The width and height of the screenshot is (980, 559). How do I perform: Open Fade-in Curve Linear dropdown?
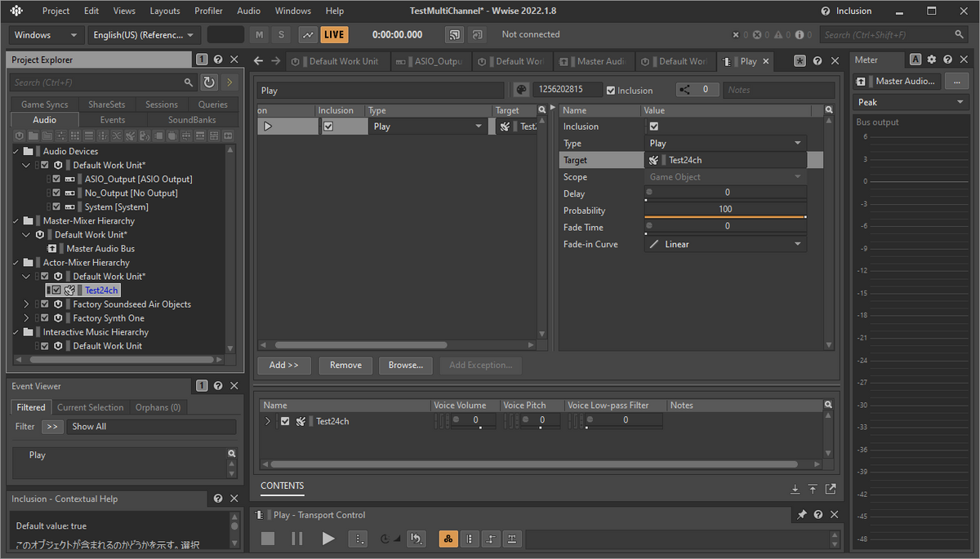click(x=725, y=244)
